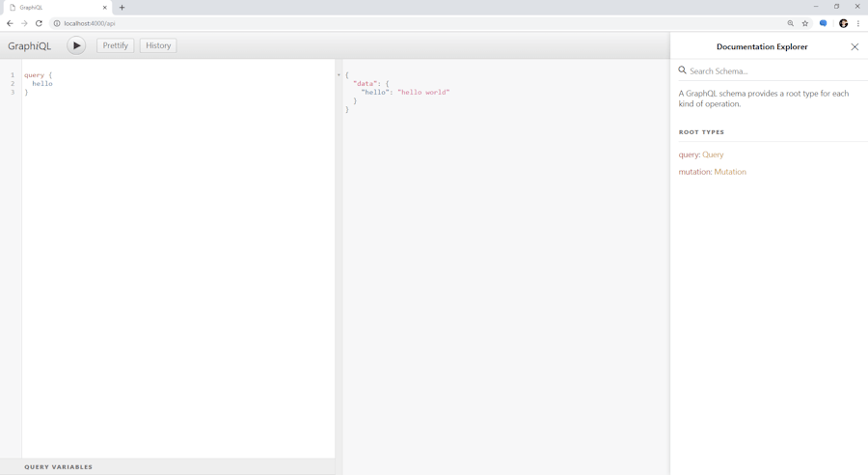This screenshot has width=868, height=475.
Task: Go back in browser history
Action: pyautogui.click(x=10, y=23)
